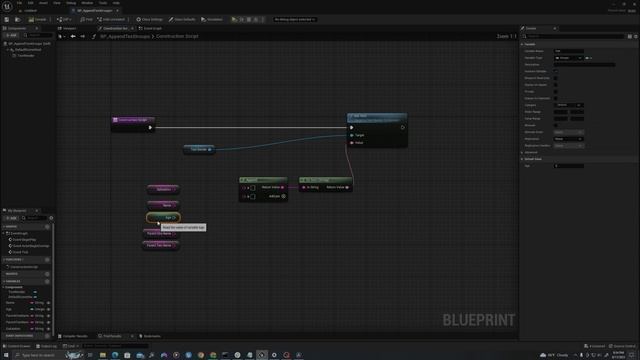
Task: Open the Variable Type dropdown
Action: click(568, 58)
